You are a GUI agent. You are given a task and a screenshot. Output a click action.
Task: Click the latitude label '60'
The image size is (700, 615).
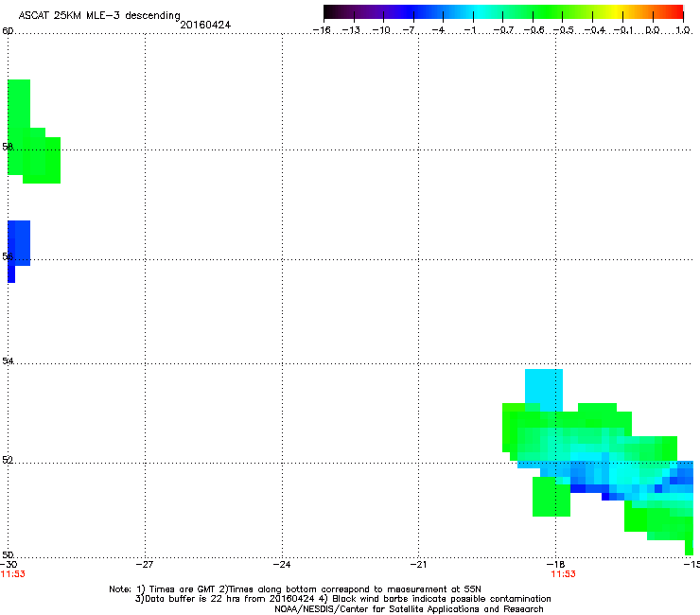(8, 31)
